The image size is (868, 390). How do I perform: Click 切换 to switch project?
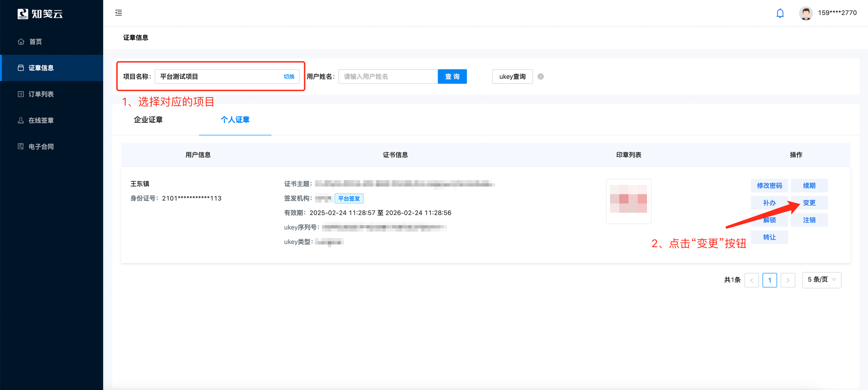[289, 76]
